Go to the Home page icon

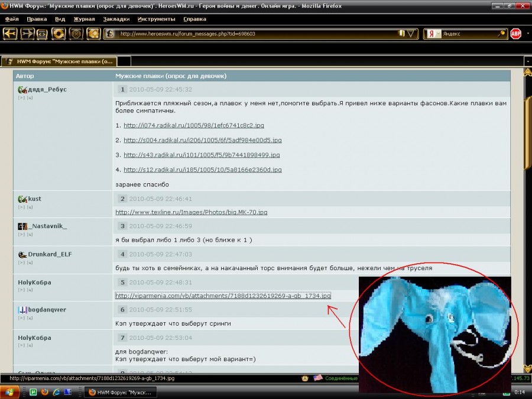coord(93,34)
